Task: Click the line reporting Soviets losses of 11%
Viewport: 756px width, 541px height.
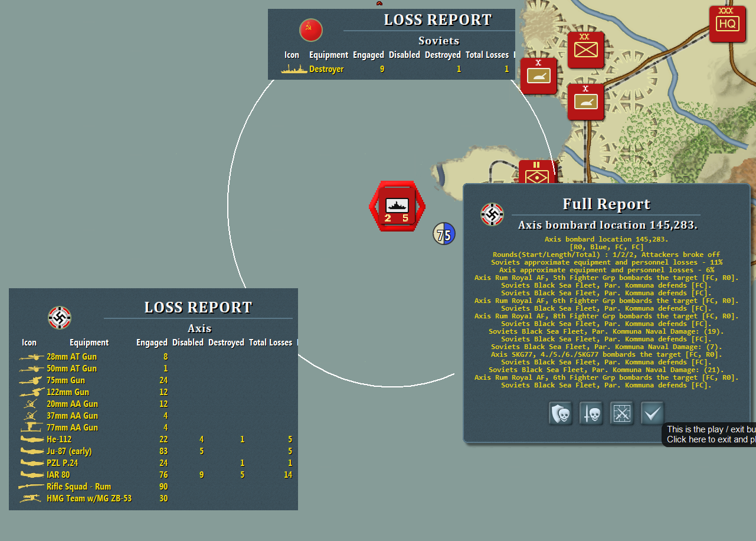Action: 607,262
